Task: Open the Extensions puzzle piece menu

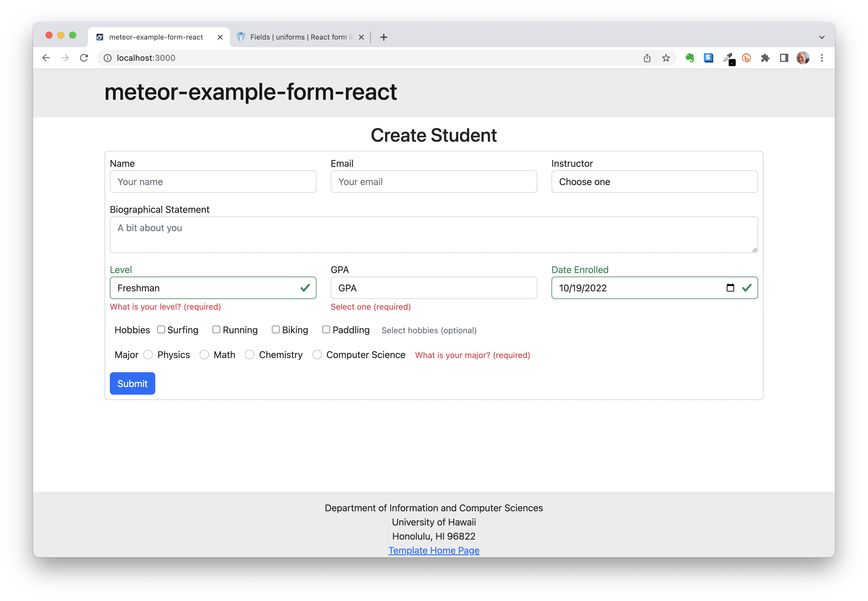Action: pos(765,58)
